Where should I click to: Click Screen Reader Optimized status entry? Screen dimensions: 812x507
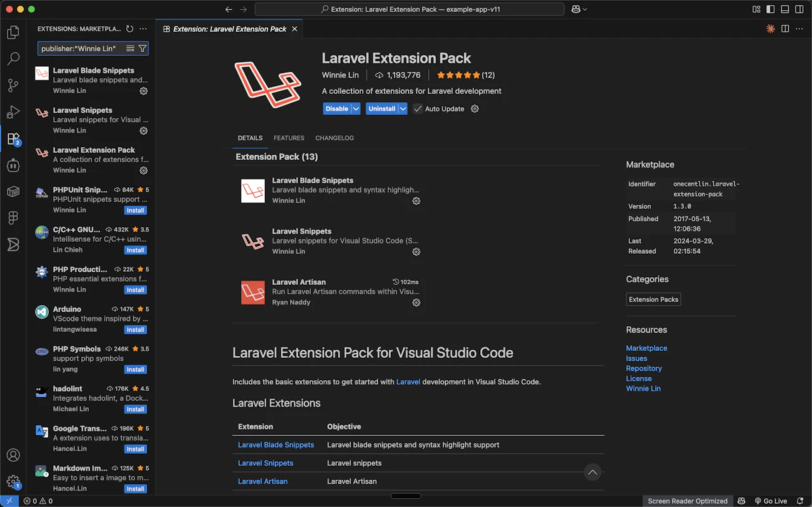688,501
